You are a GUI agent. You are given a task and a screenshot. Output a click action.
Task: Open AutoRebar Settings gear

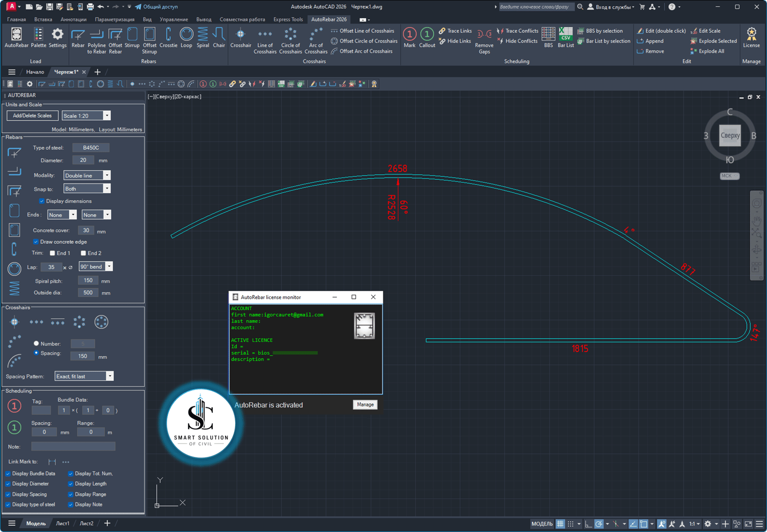click(x=57, y=38)
